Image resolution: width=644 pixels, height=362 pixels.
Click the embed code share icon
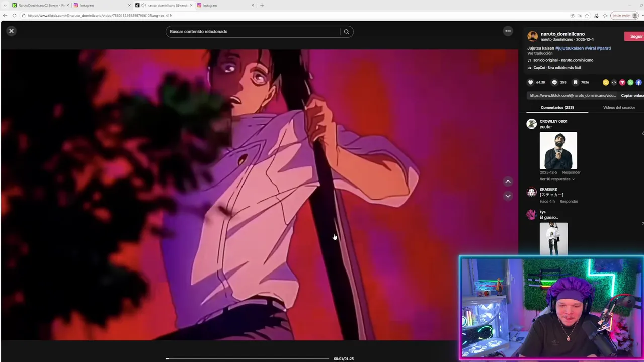point(614,82)
